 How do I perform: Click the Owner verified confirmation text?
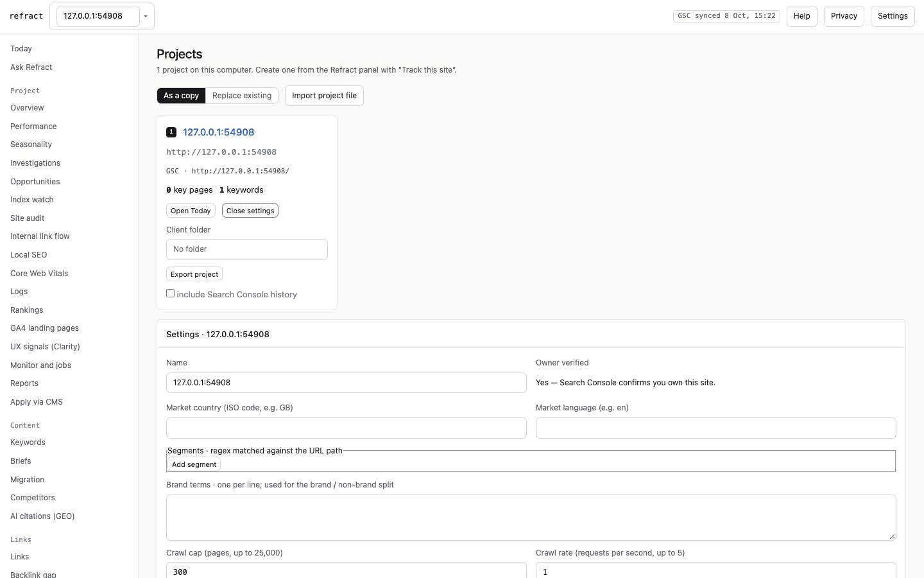coord(626,383)
